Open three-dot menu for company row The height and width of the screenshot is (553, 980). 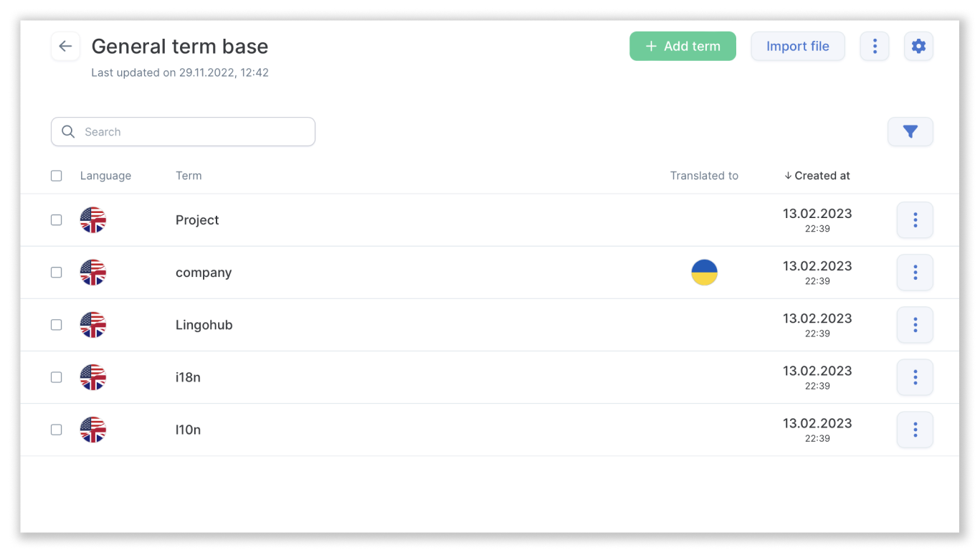click(915, 273)
